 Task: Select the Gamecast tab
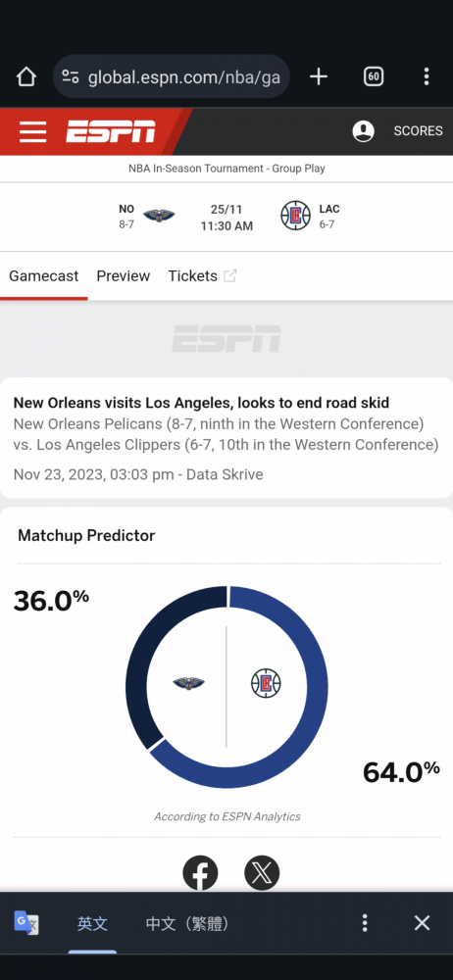coord(44,276)
